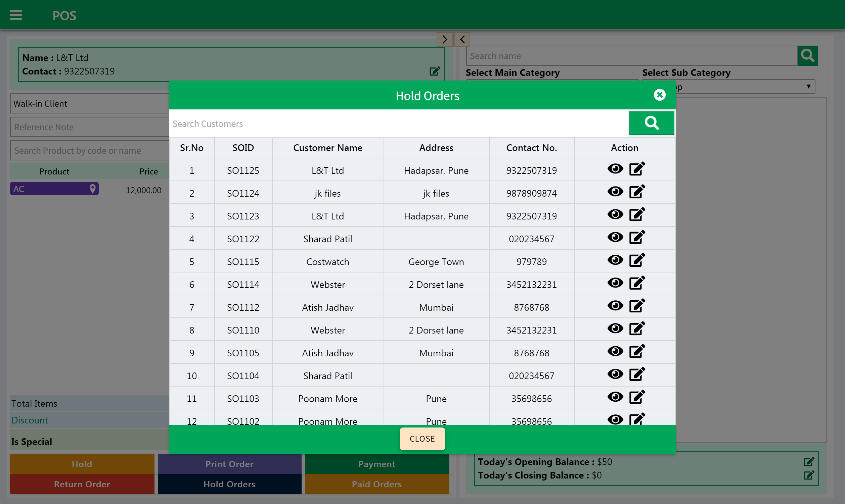The width and height of the screenshot is (845, 504).
Task: Click contact number 9878909874
Action: pos(531,193)
